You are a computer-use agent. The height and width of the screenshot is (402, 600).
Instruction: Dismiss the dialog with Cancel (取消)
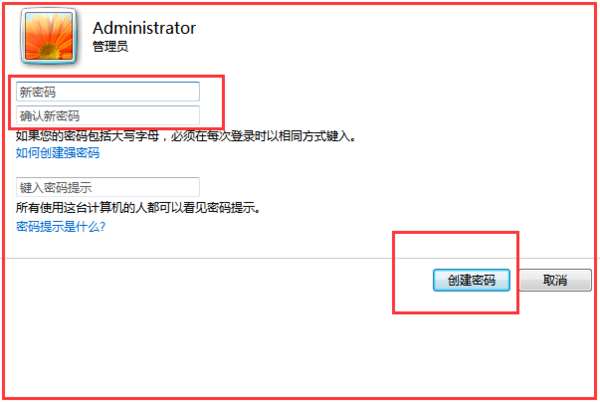(x=555, y=280)
